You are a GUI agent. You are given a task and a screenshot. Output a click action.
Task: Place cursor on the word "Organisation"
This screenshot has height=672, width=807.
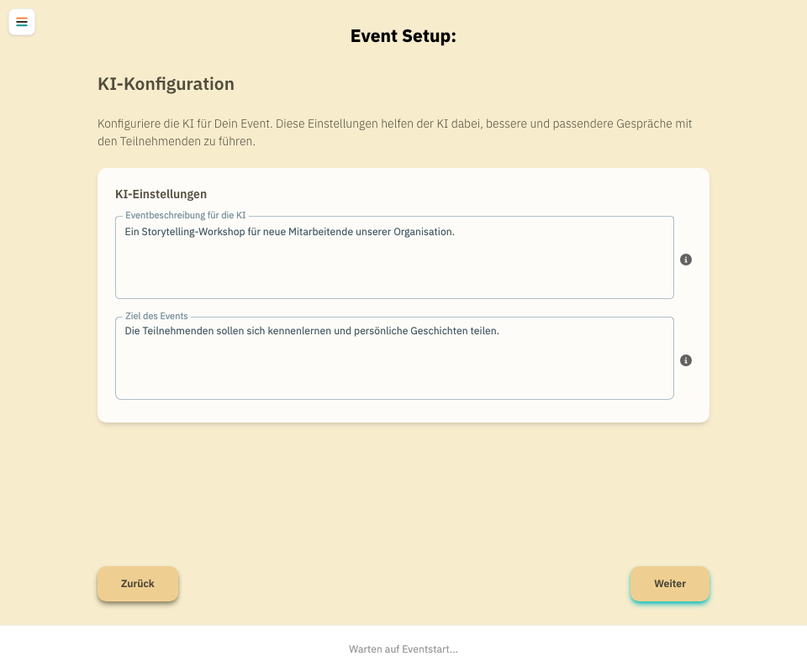pos(424,232)
